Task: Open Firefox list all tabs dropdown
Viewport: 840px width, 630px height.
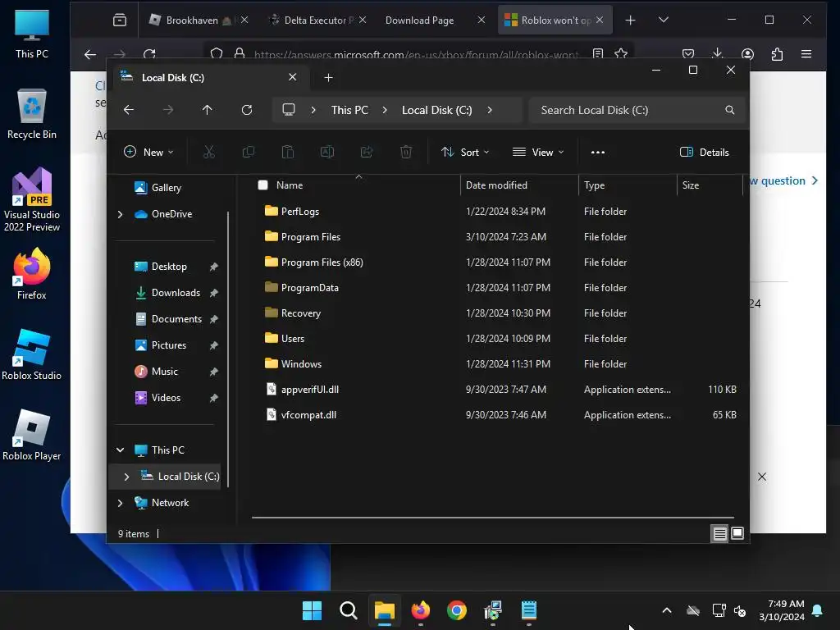Action: (x=663, y=20)
